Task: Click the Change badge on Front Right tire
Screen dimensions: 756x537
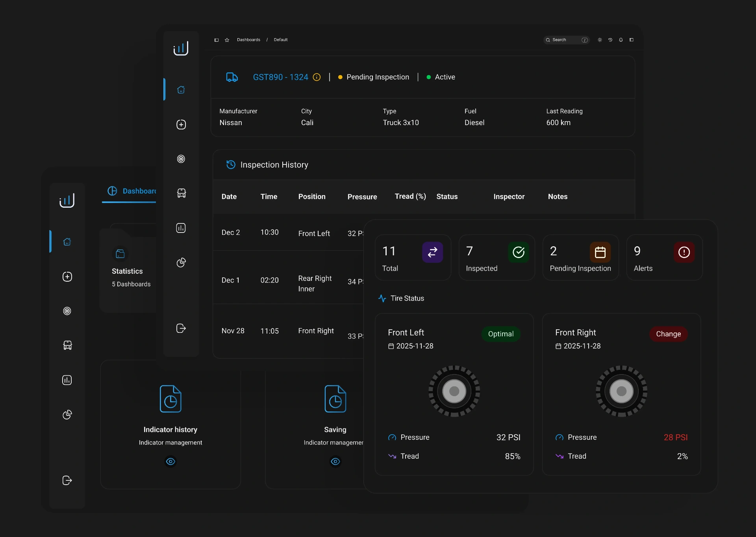Action: 668,334
